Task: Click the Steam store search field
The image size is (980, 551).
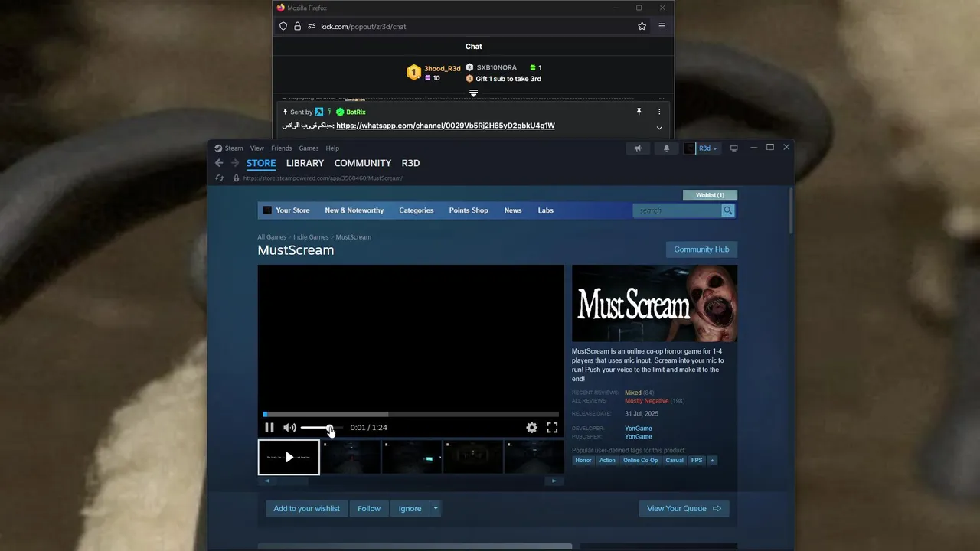Action: [677, 210]
